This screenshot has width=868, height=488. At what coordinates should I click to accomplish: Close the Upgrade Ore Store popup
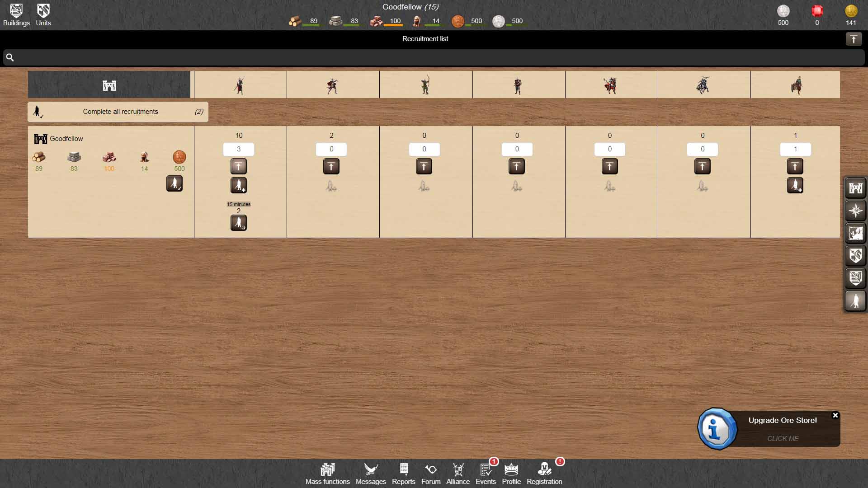(x=835, y=415)
